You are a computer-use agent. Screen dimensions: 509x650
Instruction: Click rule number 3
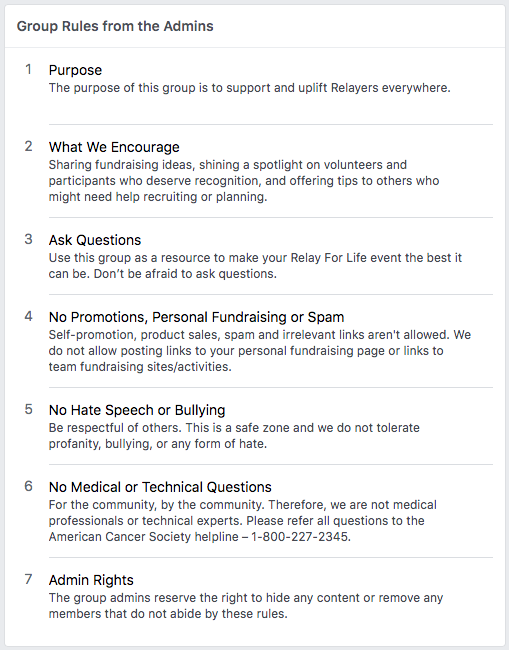pos(28,239)
